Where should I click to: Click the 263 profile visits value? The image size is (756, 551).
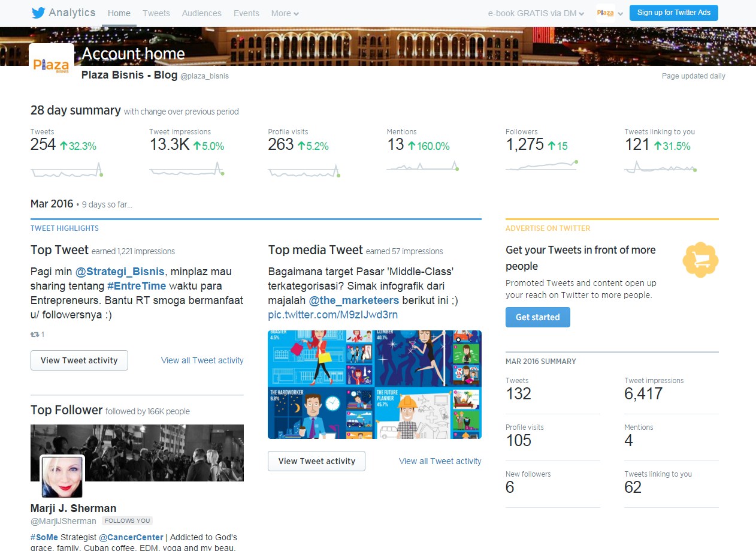(x=281, y=144)
